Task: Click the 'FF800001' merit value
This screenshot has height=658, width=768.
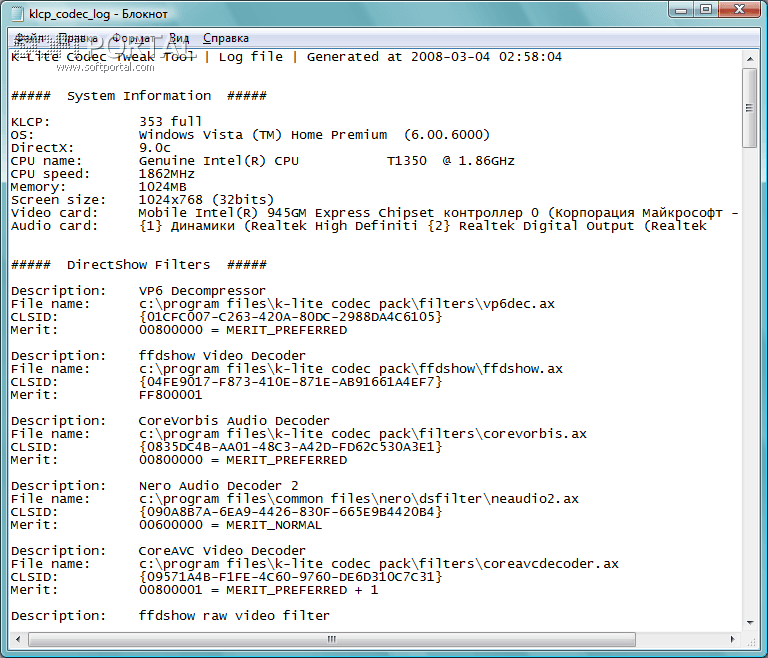Action: click(x=170, y=395)
